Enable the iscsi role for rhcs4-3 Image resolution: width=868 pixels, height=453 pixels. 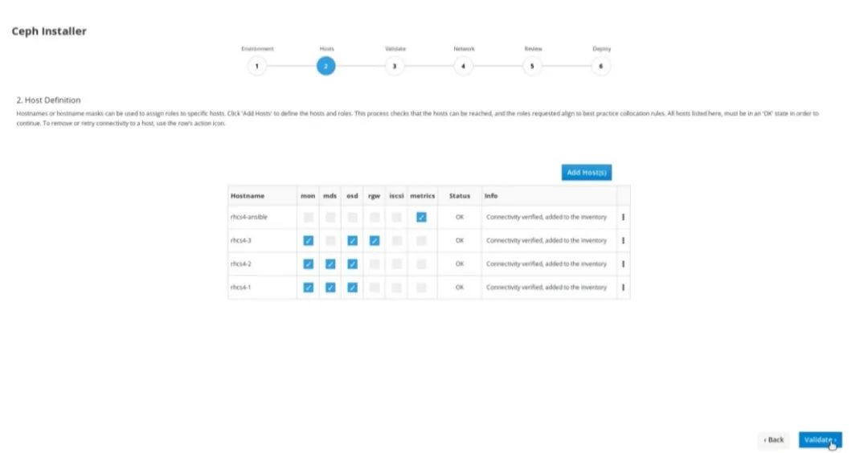click(396, 241)
